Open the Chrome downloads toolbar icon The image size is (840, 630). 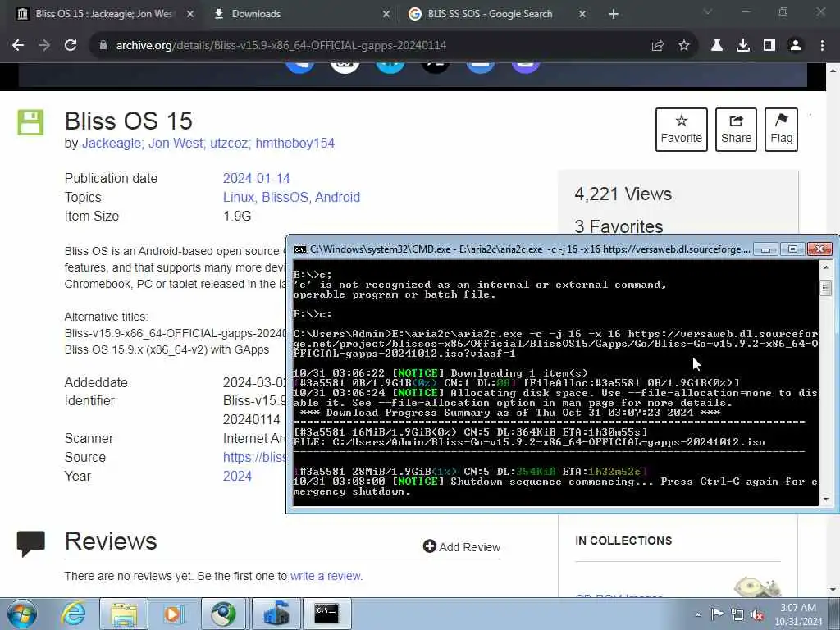pyautogui.click(x=743, y=46)
